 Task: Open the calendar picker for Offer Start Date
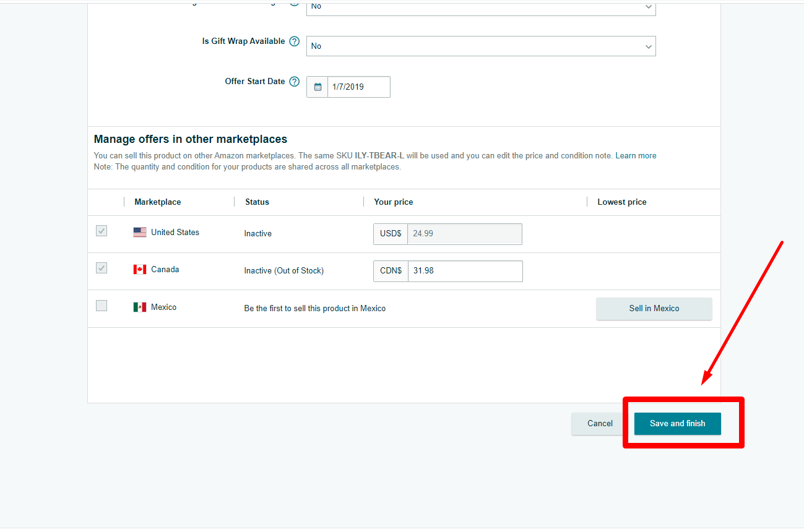(x=318, y=87)
